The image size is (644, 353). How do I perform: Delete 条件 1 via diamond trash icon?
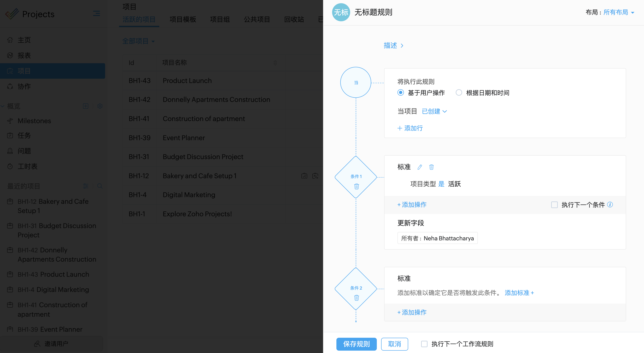(356, 187)
